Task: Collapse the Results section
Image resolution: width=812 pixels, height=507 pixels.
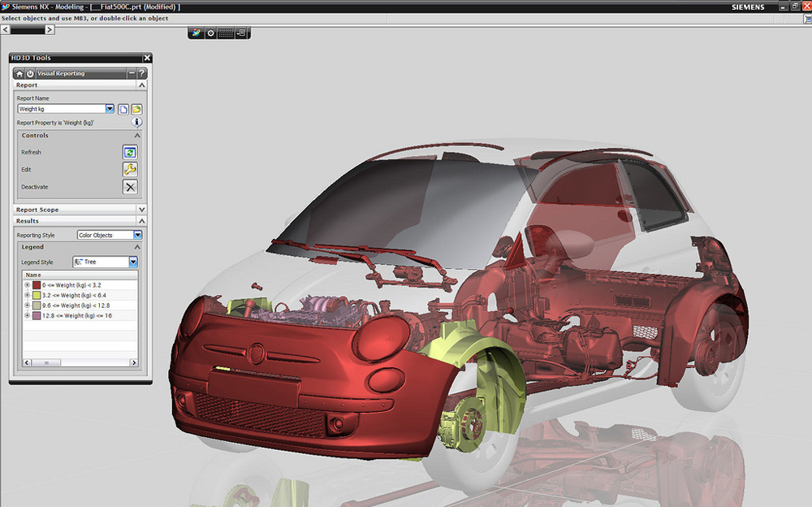Action: click(141, 221)
